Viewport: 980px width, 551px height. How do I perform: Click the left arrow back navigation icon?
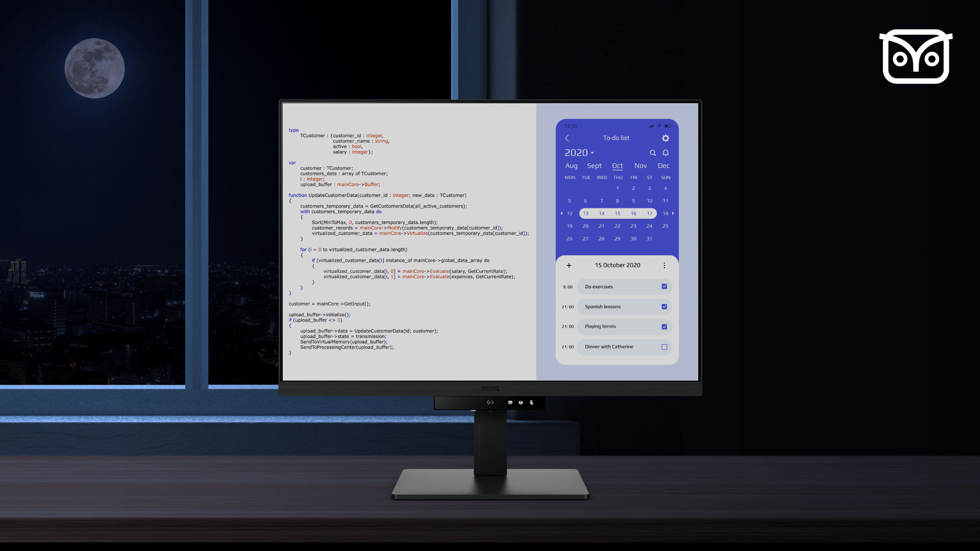pos(568,138)
